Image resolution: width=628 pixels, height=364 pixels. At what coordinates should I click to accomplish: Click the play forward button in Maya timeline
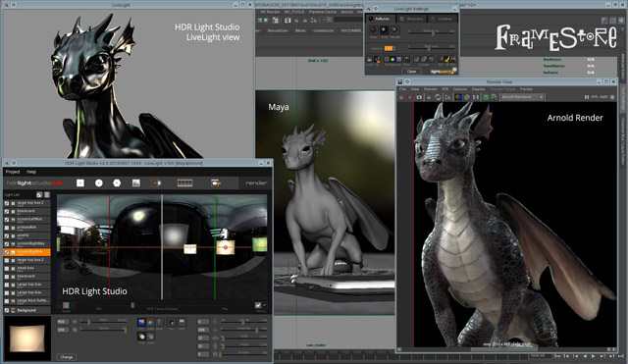click(x=593, y=355)
